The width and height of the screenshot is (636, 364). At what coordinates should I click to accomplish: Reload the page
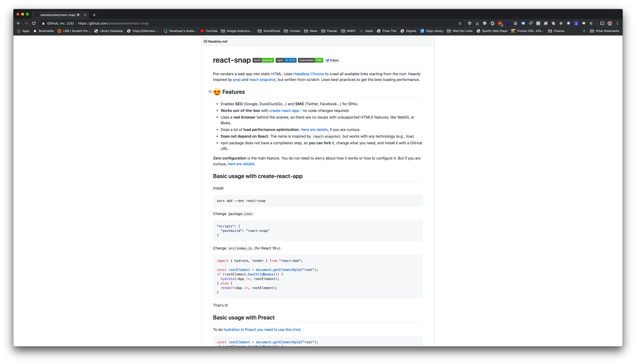coord(34,23)
